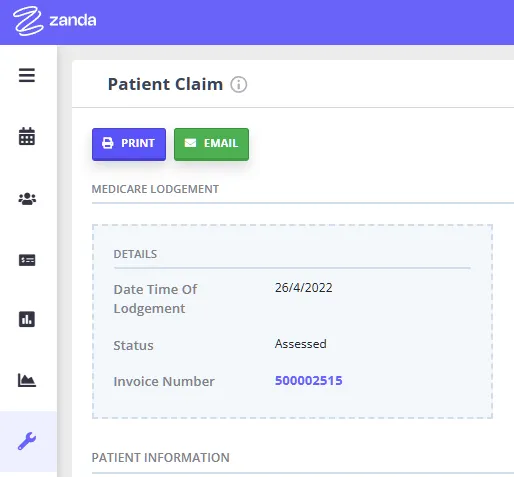
Task: Open the billing card icon in the sidebar
Action: coord(27,260)
